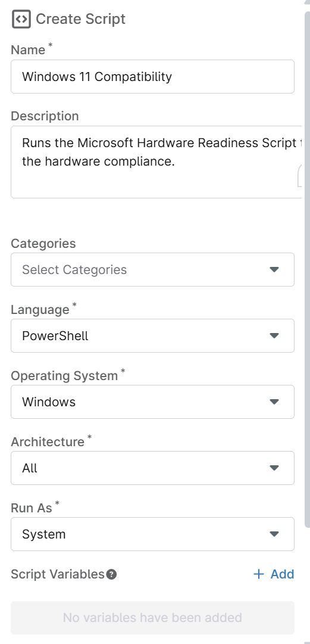
Task: Expand the Run As System dropdown
Action: 152,534
